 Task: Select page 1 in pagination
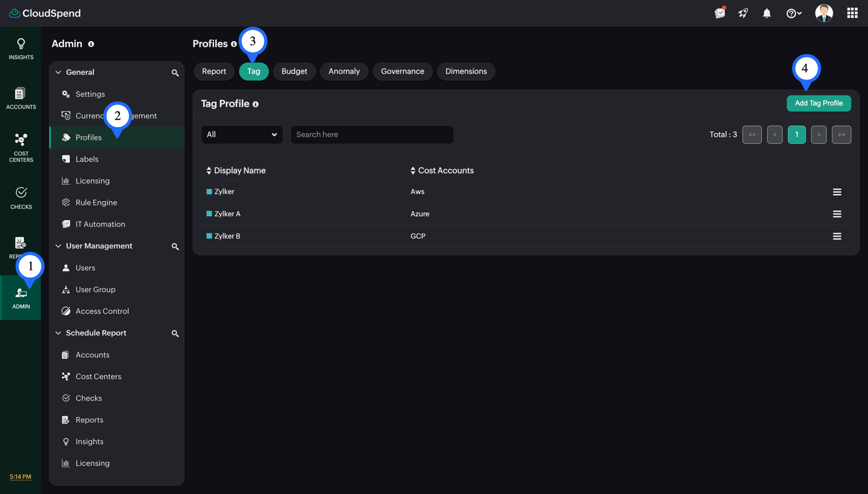[797, 134]
